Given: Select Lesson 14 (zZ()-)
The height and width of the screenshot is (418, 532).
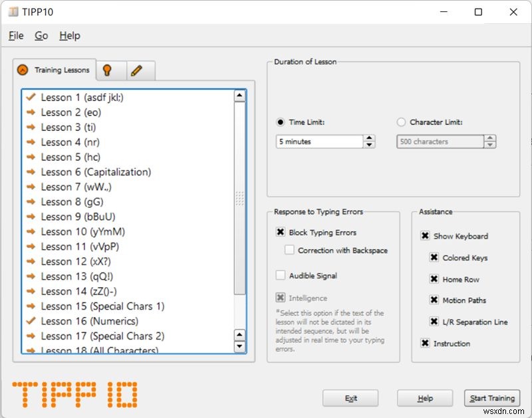Looking at the screenshot, I should coord(128,291).
